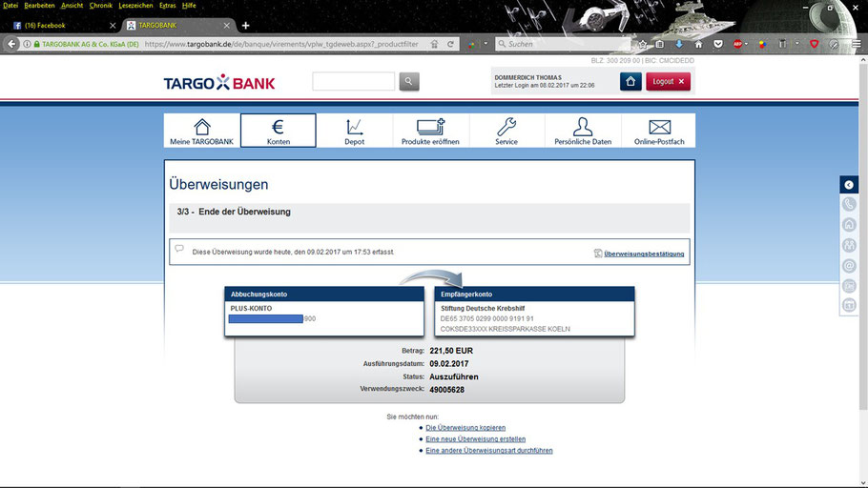Viewport: 868px width, 488px height.
Task: Collapse the side panel with the arrow icon
Action: 849,185
